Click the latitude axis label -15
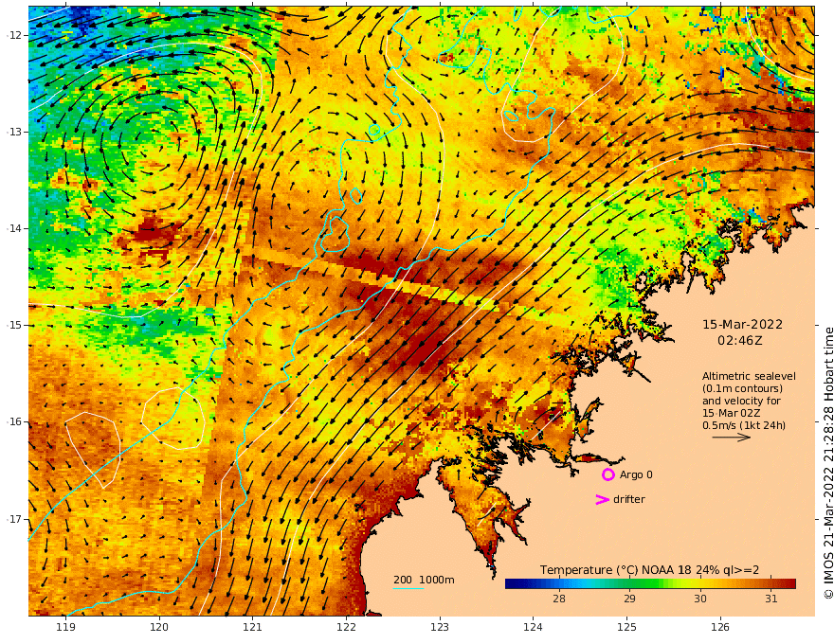 click(15, 325)
